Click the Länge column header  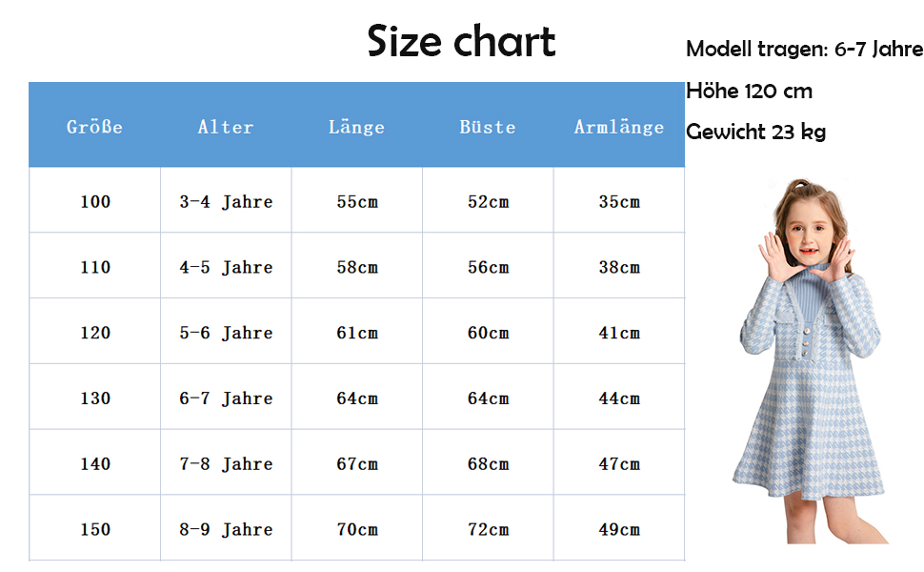tap(356, 127)
